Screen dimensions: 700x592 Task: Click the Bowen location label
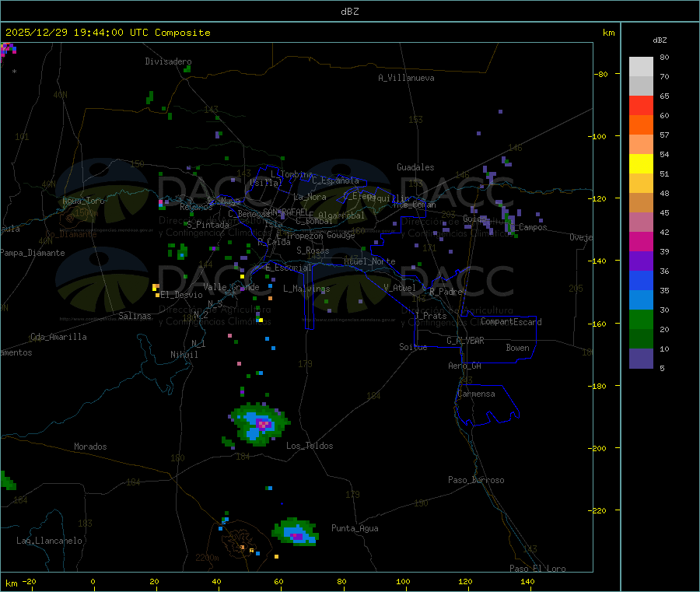[x=517, y=348]
